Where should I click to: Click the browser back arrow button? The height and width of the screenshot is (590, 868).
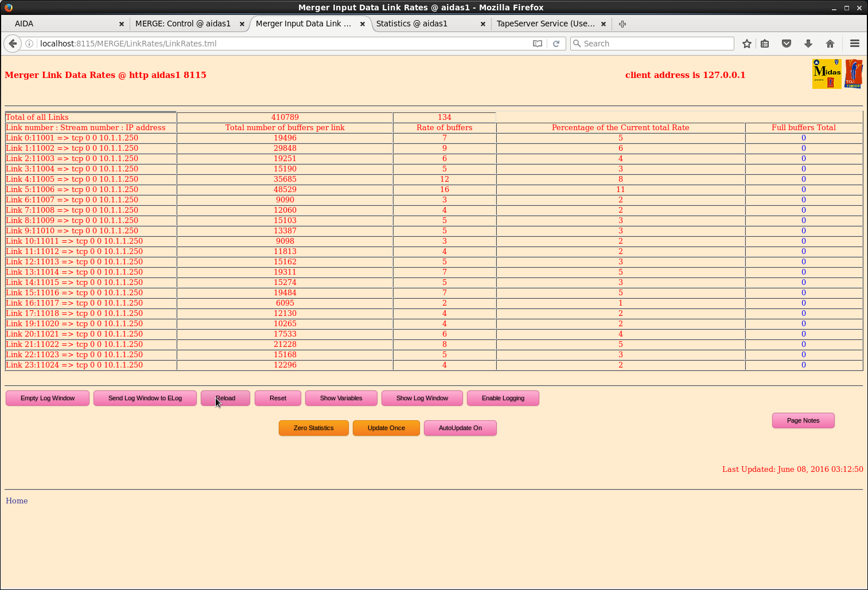[x=13, y=44]
